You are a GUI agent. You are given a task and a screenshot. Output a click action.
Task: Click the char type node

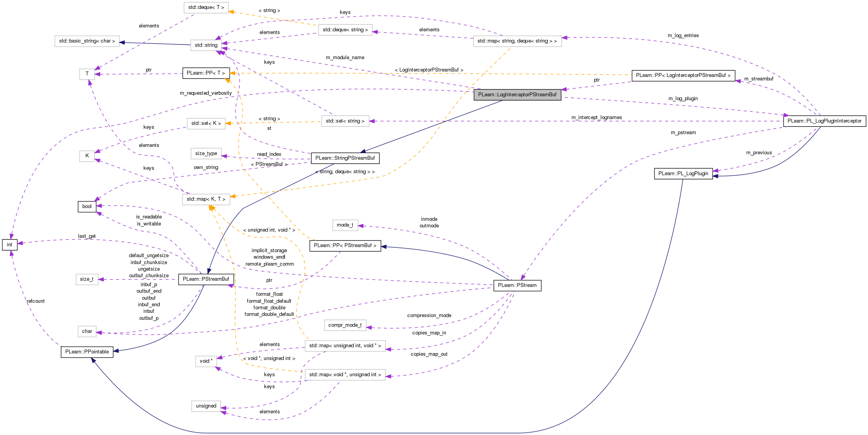coord(87,331)
